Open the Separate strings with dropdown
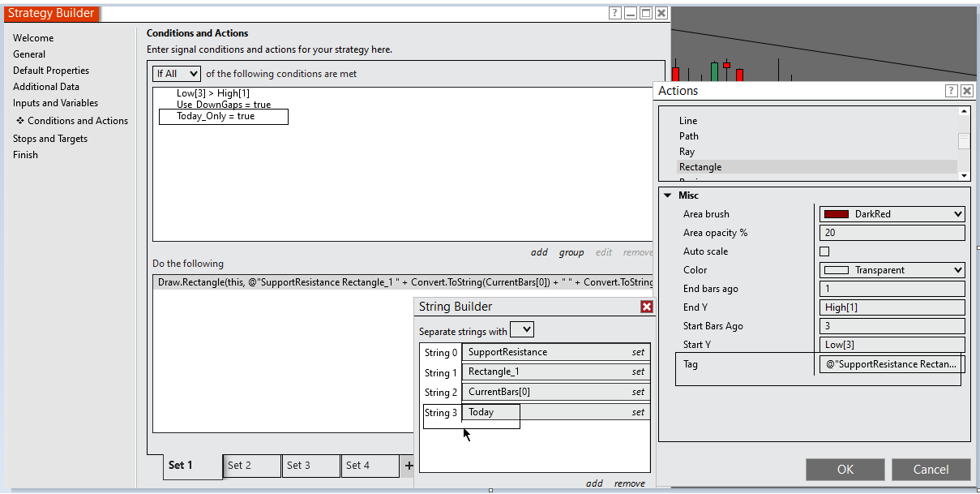Screen dimensions: 980x494 [x=522, y=329]
